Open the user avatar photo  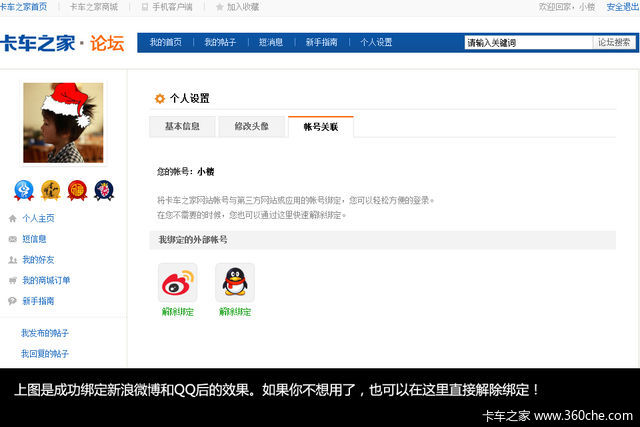click(x=63, y=122)
